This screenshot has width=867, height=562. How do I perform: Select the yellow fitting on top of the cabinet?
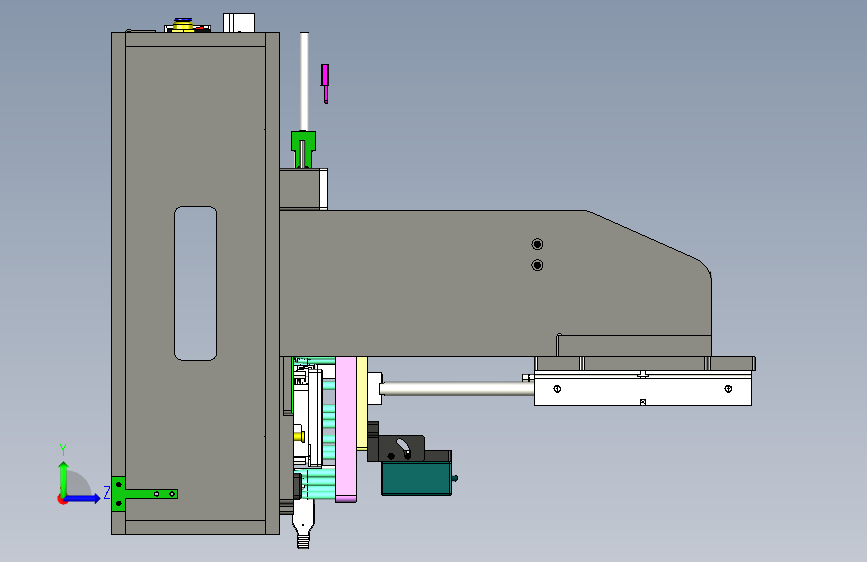[x=182, y=25]
